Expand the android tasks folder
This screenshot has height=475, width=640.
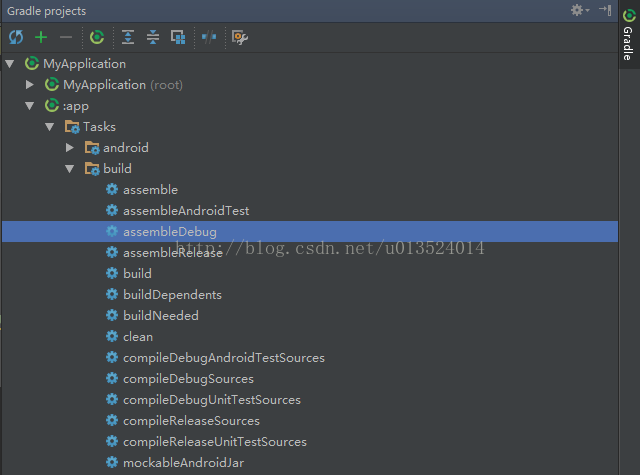coord(70,148)
